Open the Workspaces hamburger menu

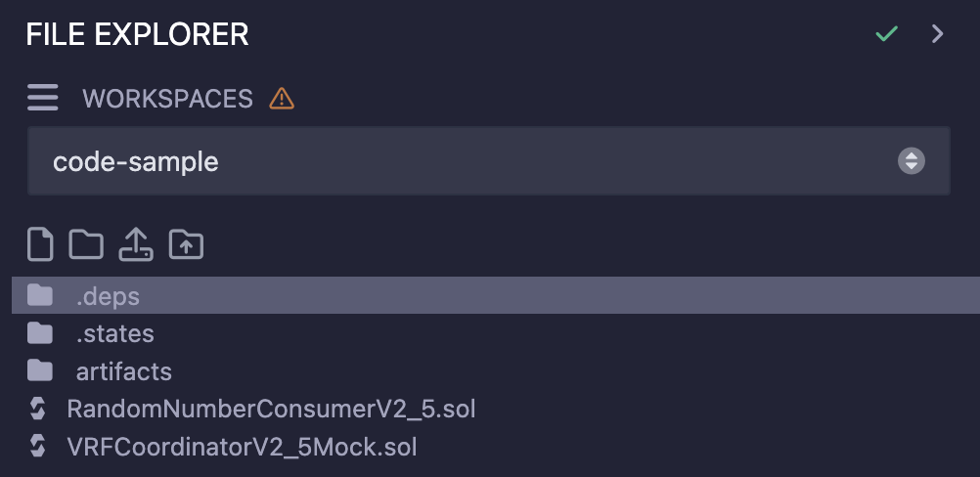click(x=43, y=99)
